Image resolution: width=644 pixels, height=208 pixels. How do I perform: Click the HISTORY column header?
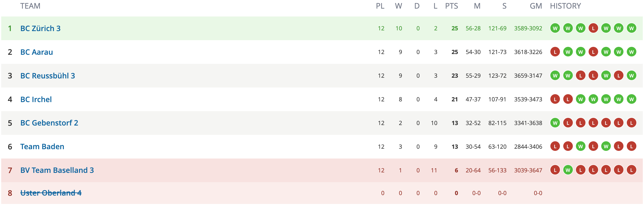pyautogui.click(x=565, y=6)
